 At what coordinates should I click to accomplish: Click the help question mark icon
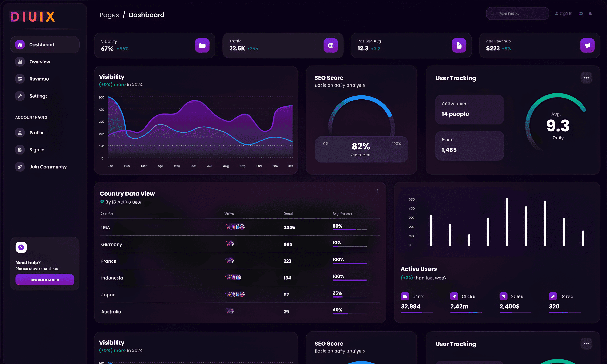point(21,247)
